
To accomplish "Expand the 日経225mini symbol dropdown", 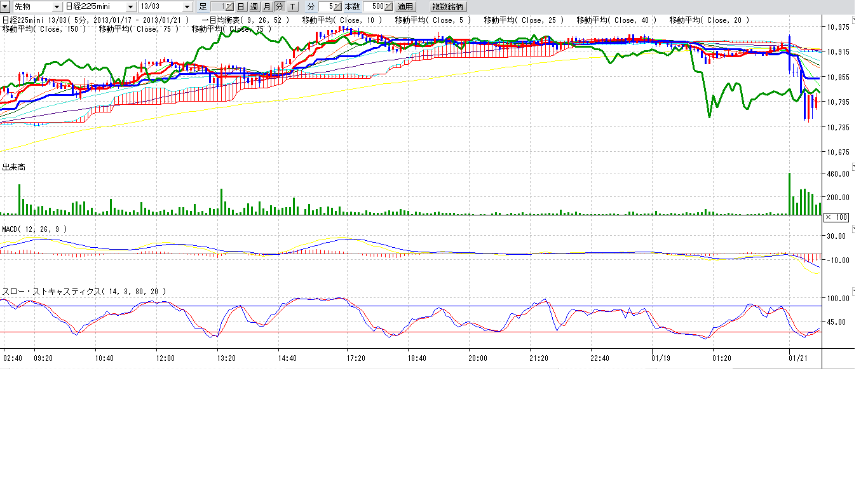I will [x=131, y=6].
